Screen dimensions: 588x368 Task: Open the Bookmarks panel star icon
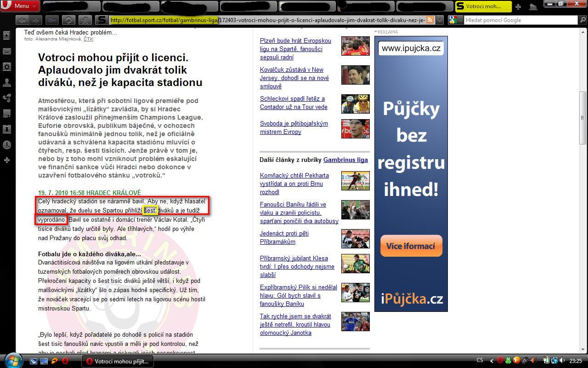click(x=7, y=35)
